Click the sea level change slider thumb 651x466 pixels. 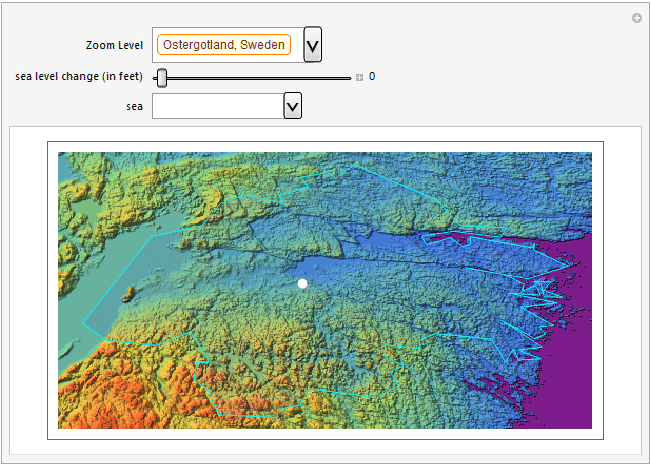pyautogui.click(x=162, y=77)
